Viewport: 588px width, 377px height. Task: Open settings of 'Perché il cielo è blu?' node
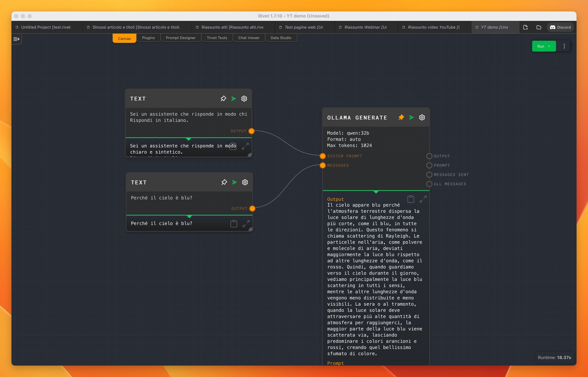[245, 182]
